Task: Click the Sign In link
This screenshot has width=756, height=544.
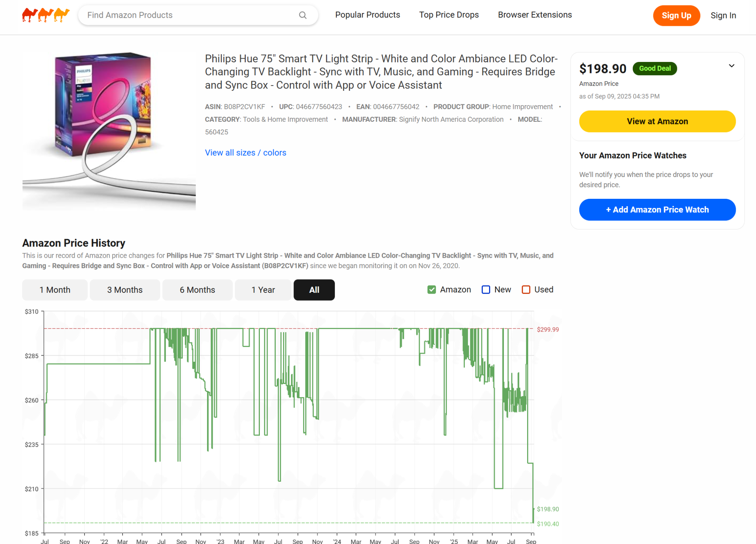Action: (723, 15)
